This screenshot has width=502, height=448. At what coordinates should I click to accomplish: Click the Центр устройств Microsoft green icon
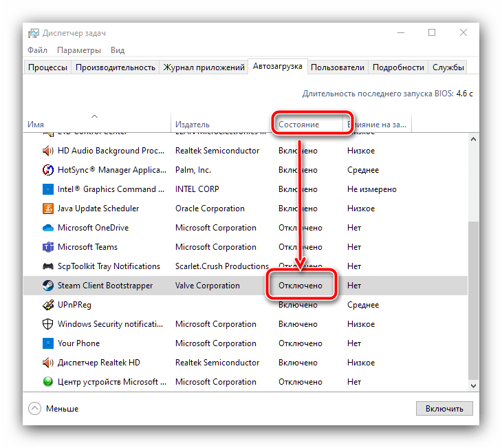coord(48,382)
